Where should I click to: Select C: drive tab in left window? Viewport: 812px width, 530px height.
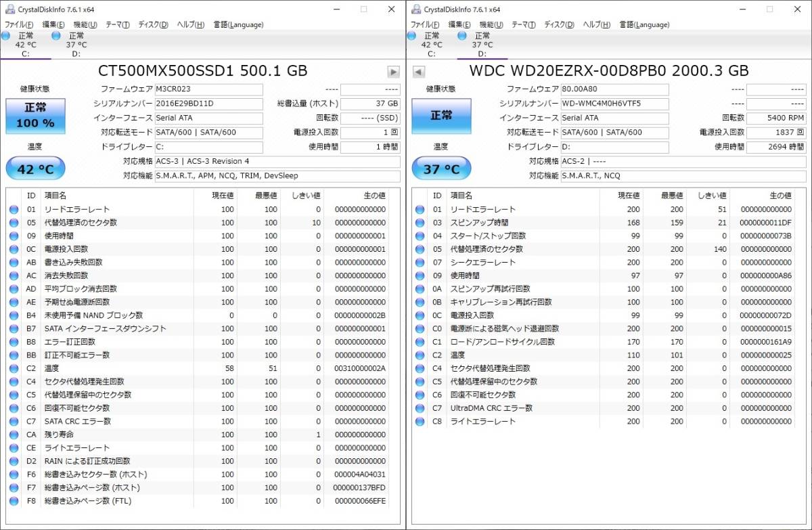[x=25, y=45]
